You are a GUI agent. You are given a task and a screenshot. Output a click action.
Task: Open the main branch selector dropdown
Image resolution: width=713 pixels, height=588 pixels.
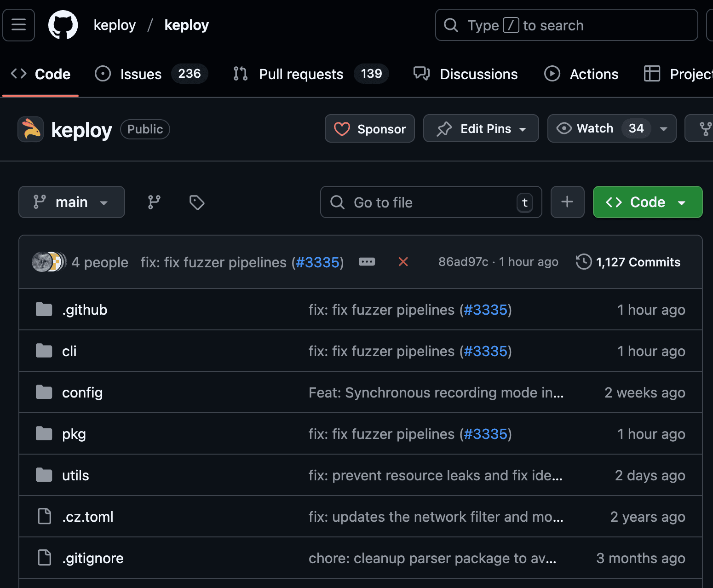72,202
